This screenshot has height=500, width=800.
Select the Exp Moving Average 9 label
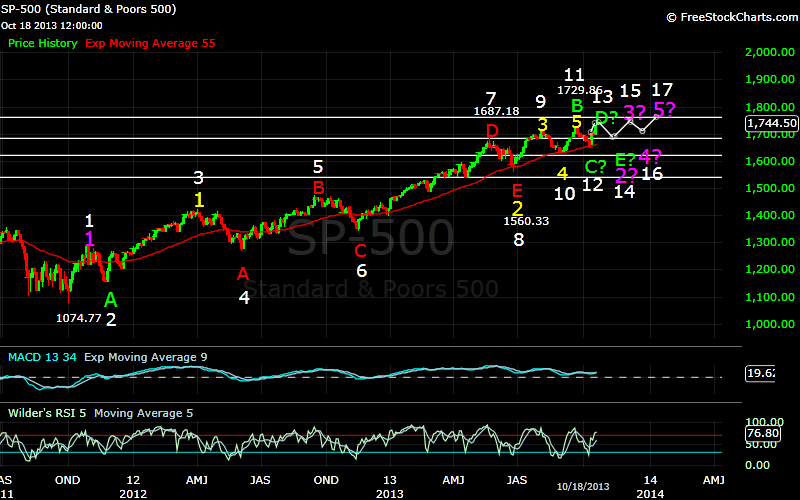point(146,357)
